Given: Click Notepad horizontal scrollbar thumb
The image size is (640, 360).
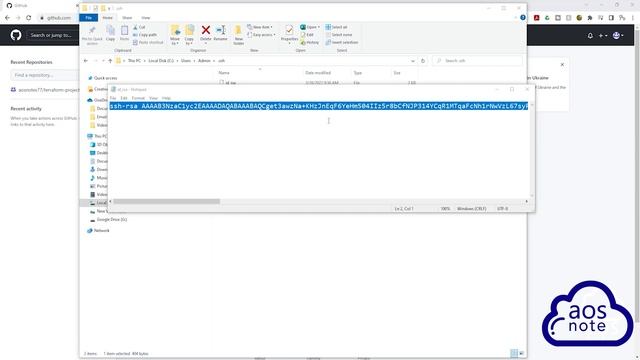Looking at the screenshot, I should pyautogui.click(x=167, y=202).
